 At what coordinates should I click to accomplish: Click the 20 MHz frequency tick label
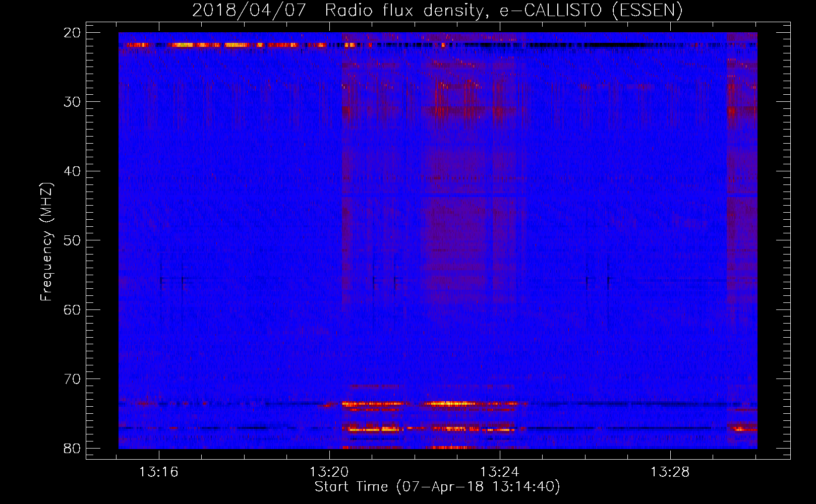point(72,33)
